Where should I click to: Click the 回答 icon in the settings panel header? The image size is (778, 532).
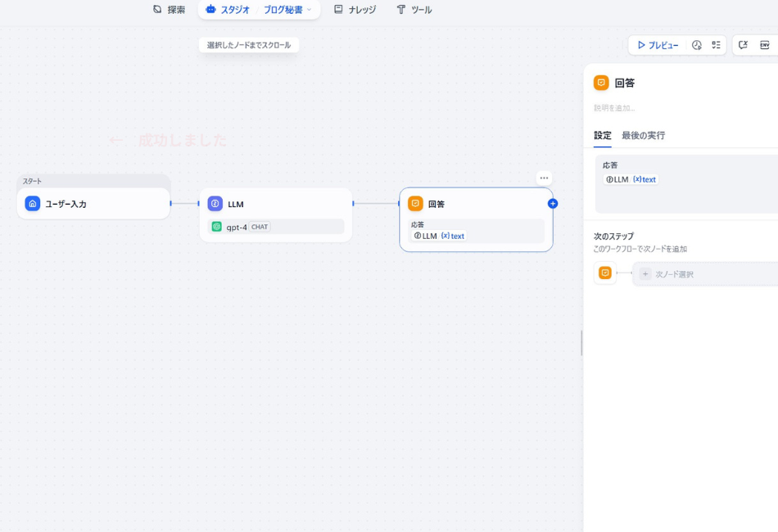(x=600, y=83)
